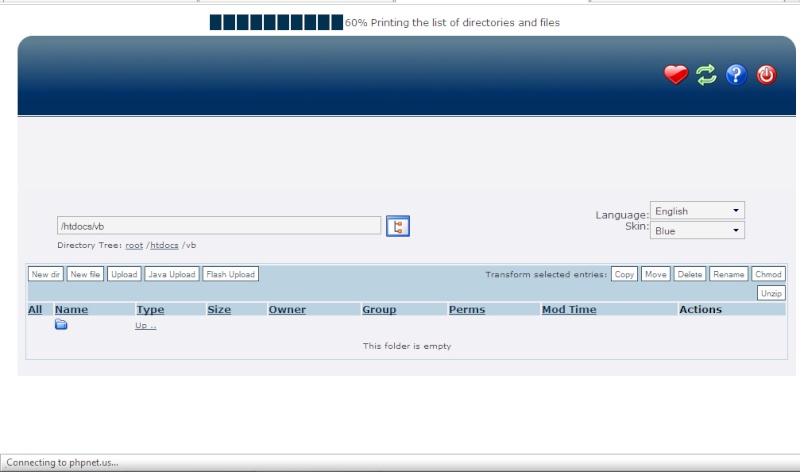Click the Java Upload button

coord(171,274)
